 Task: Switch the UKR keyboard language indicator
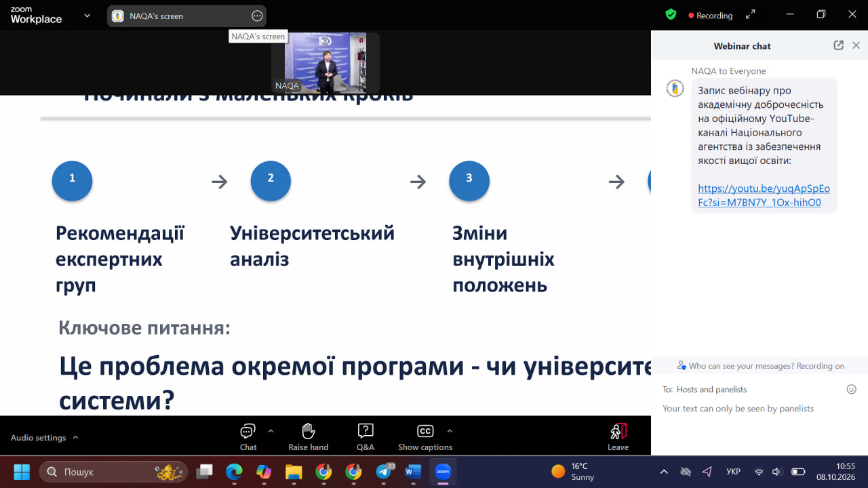coord(733,472)
